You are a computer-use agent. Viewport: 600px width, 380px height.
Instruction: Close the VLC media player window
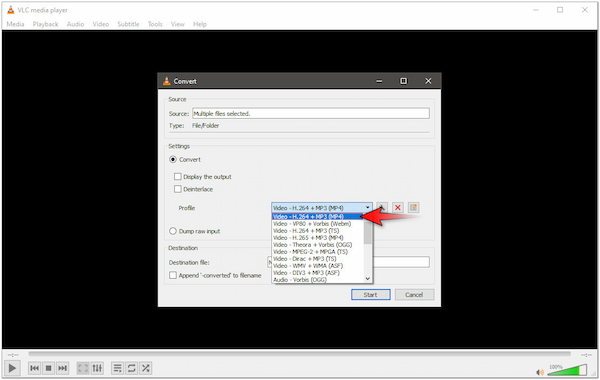coord(585,10)
